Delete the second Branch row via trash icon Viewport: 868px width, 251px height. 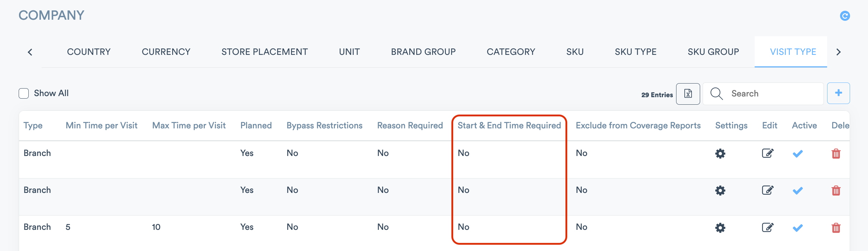click(x=836, y=190)
